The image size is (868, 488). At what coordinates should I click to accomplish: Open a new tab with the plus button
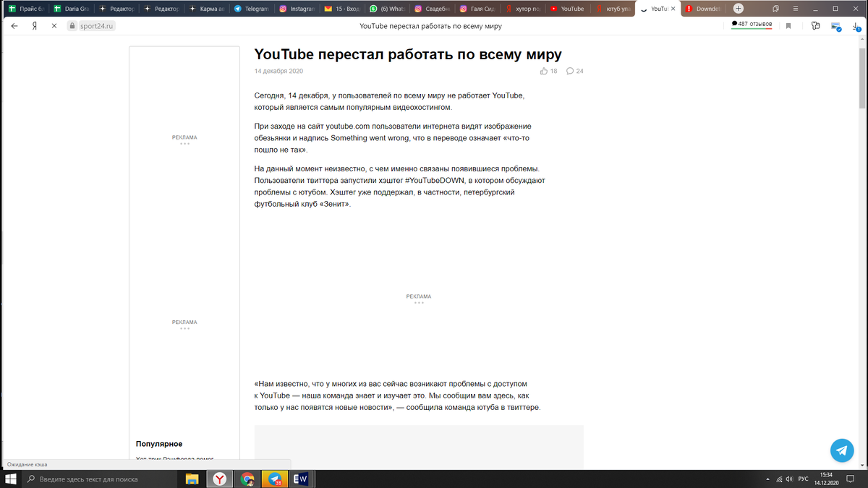pyautogui.click(x=738, y=9)
